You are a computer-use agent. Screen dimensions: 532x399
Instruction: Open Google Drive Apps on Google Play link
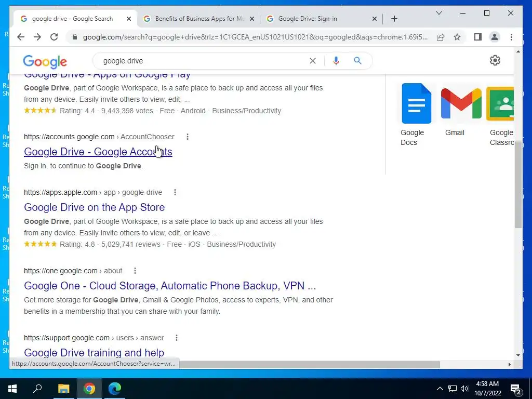pyautogui.click(x=107, y=75)
